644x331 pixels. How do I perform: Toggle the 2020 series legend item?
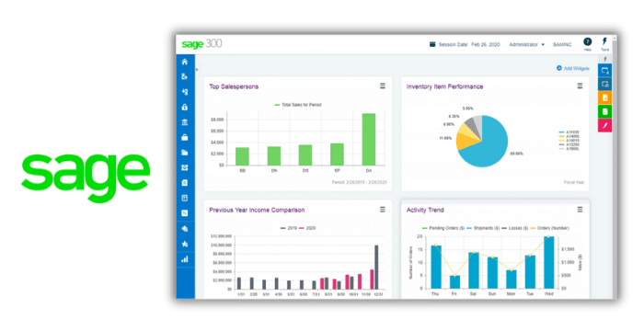pos(307,228)
